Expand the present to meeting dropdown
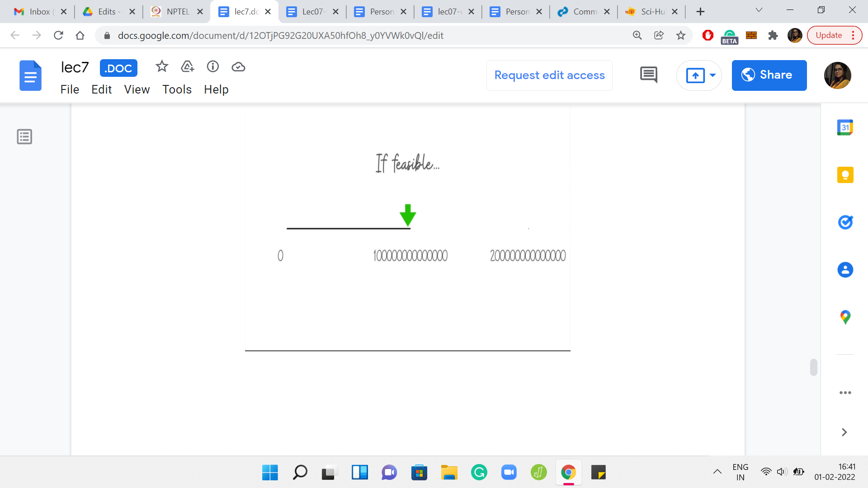 (x=712, y=75)
